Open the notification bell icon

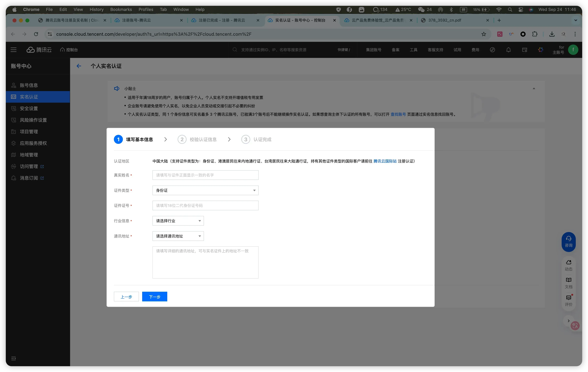pyautogui.click(x=508, y=50)
